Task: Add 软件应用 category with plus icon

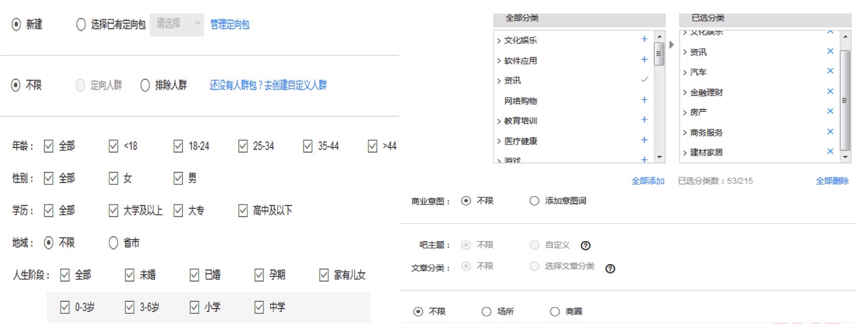Action: click(x=644, y=59)
